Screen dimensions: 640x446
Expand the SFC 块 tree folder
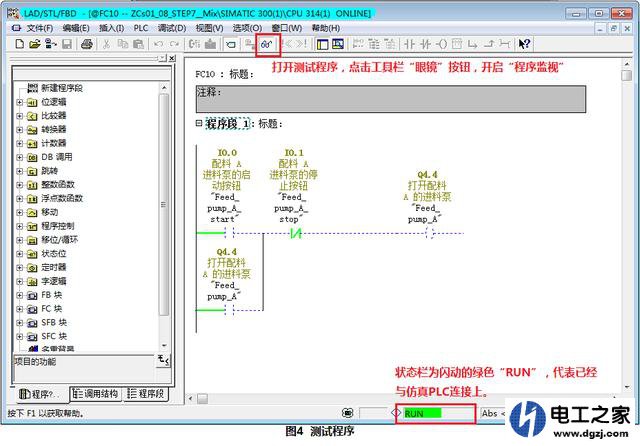coord(20,337)
